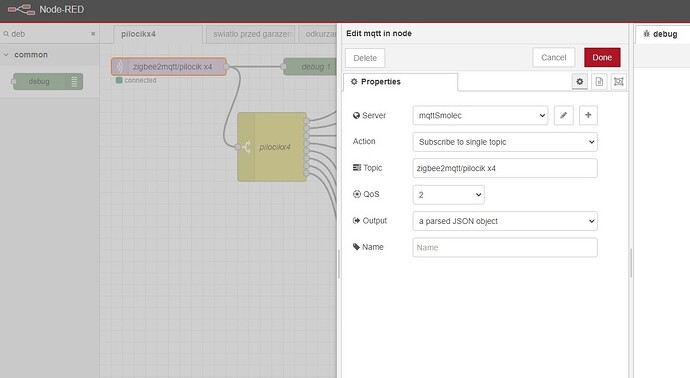Open the Properties tab of editor

400,82
